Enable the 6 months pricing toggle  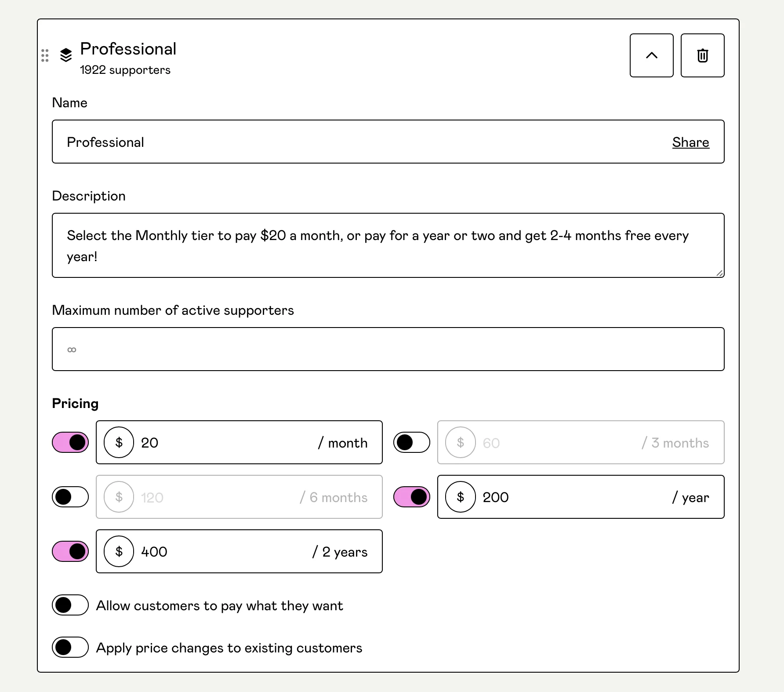coord(70,497)
